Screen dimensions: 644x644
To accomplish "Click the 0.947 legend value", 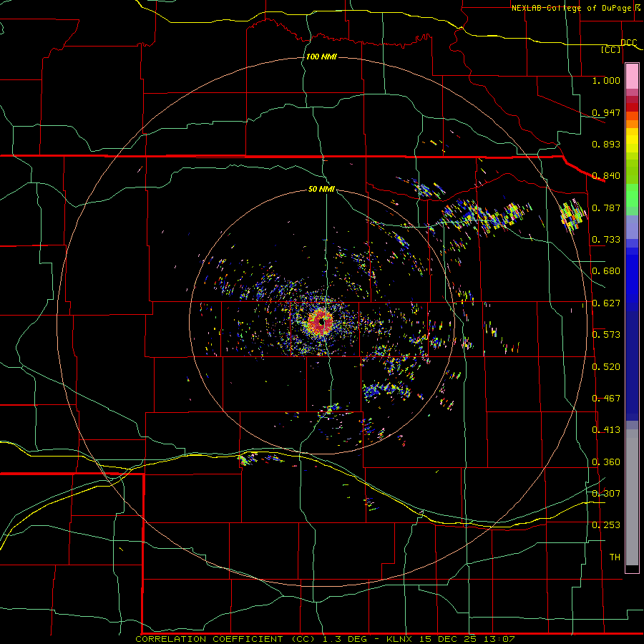I will (606, 112).
